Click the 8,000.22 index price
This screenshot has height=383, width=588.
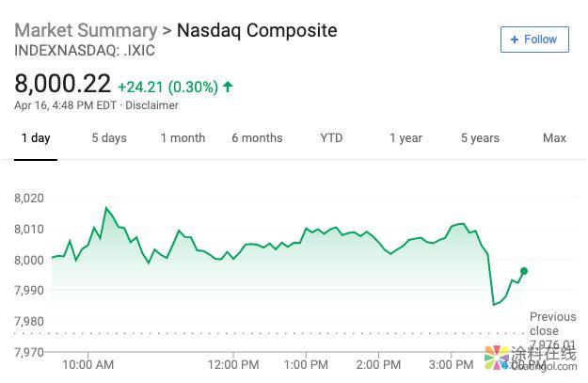pos(63,86)
